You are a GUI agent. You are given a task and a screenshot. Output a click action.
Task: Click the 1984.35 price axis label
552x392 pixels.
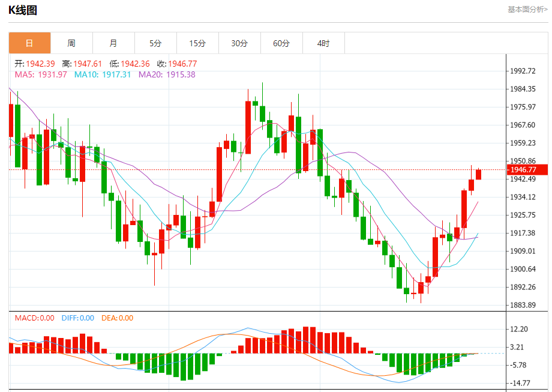(x=523, y=89)
